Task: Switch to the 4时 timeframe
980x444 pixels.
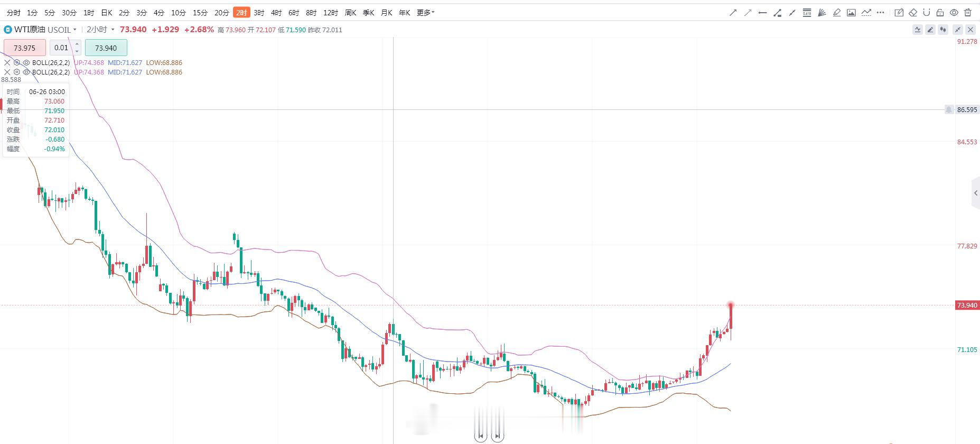Action: pyautogui.click(x=276, y=13)
